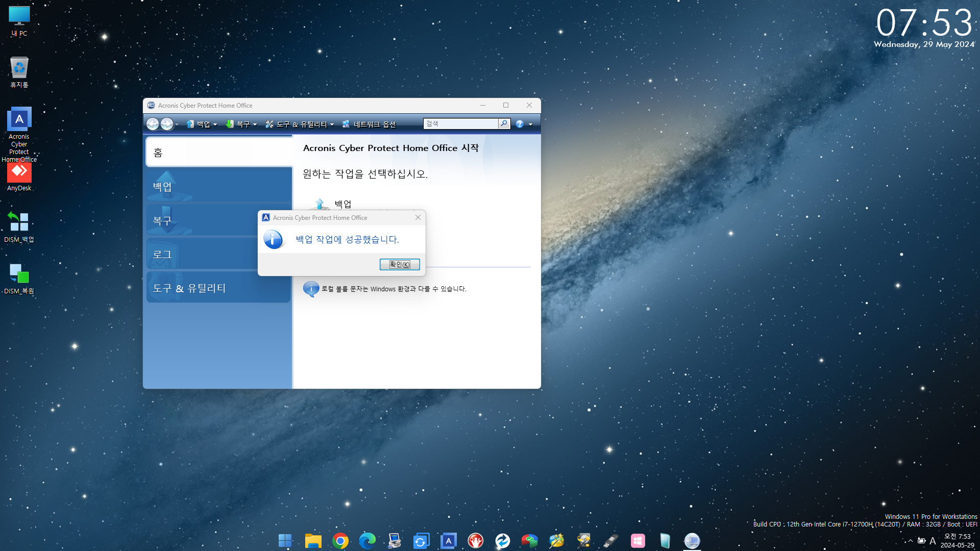Select the DISM_복원 desktop shortcut
Screen dimensions: 980x551
pos(19,279)
